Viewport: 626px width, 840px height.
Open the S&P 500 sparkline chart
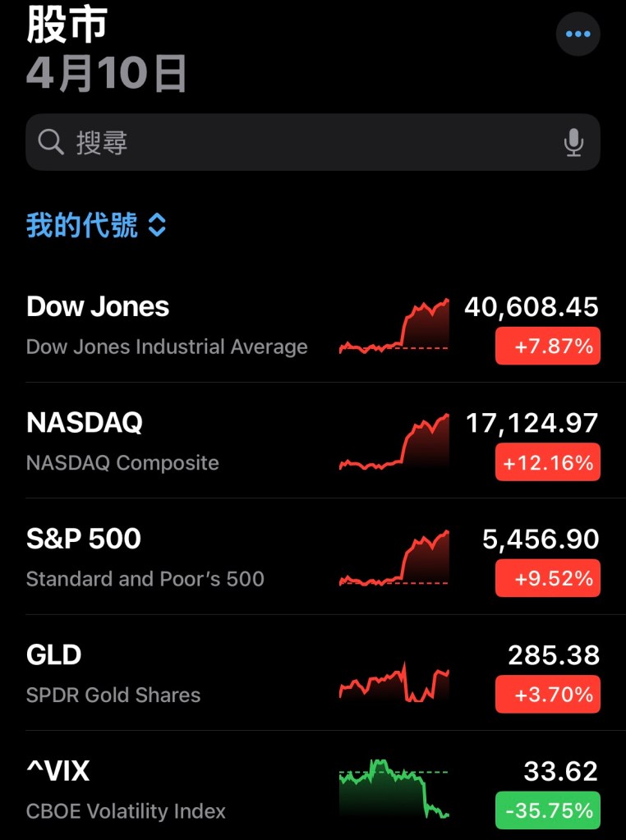coord(394,559)
